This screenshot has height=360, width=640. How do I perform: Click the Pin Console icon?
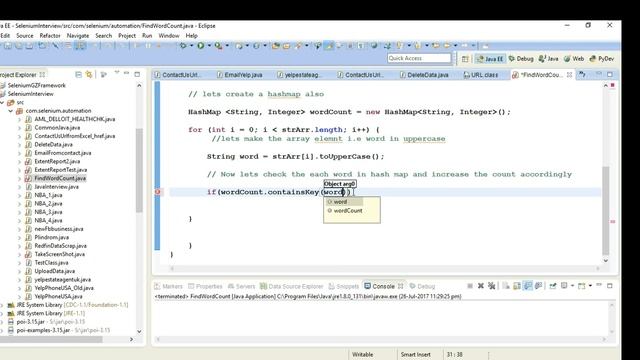553,286
